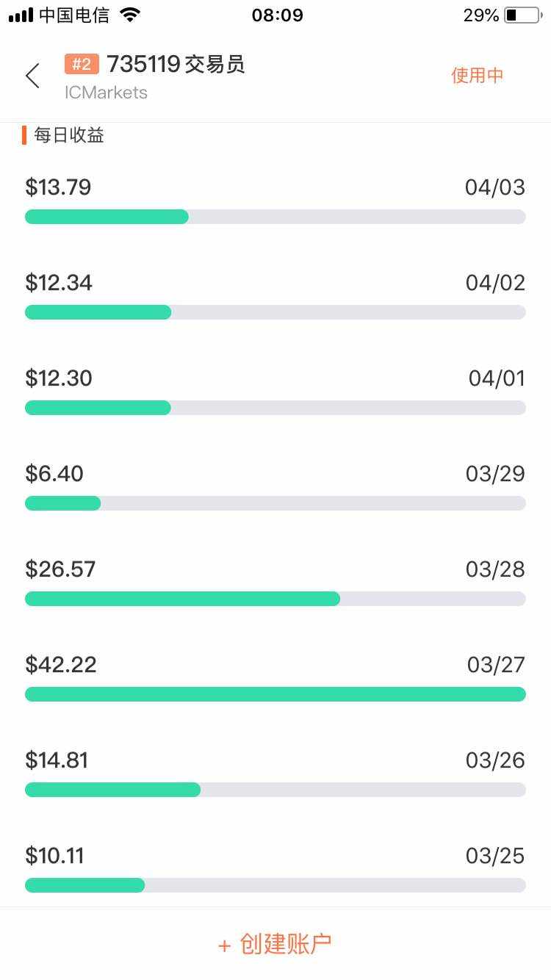The width and height of the screenshot is (551, 980).
Task: Tap the 735119 交易员 title
Action: [x=176, y=65]
